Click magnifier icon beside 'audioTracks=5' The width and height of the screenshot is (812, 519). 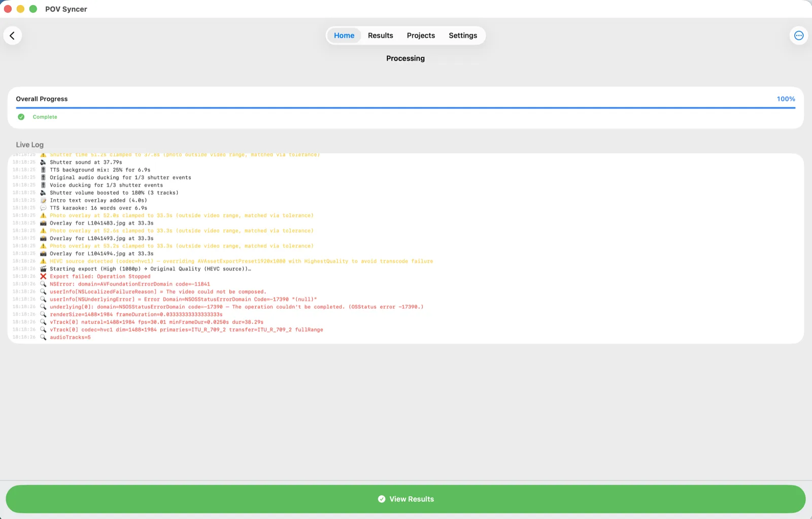tap(43, 337)
